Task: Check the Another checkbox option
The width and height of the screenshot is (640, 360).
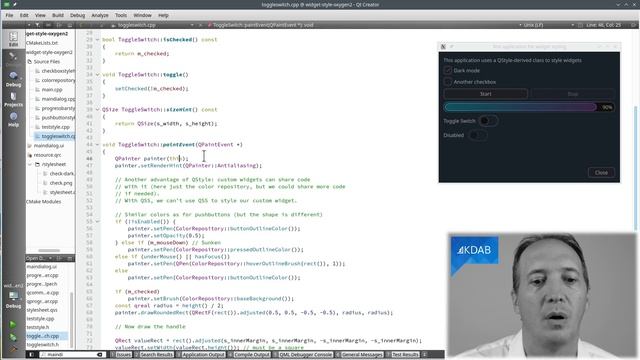Action: tap(448, 82)
